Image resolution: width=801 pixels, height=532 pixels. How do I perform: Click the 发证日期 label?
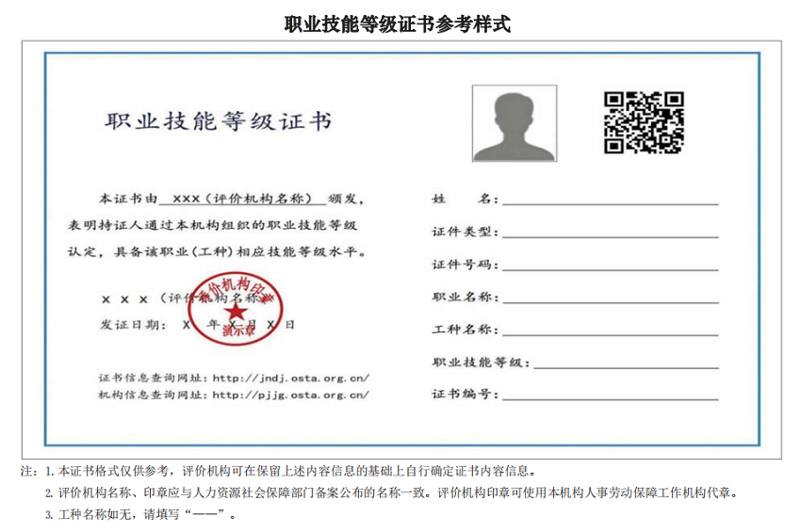coord(132,324)
